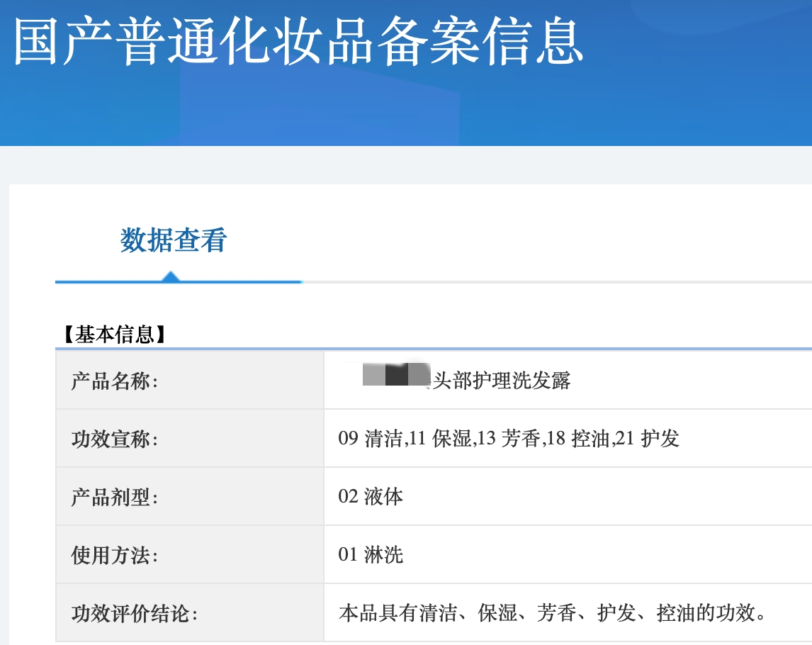This screenshot has width=812, height=645.
Task: Select the 【基本信息】 section heading
Action: coord(113,335)
